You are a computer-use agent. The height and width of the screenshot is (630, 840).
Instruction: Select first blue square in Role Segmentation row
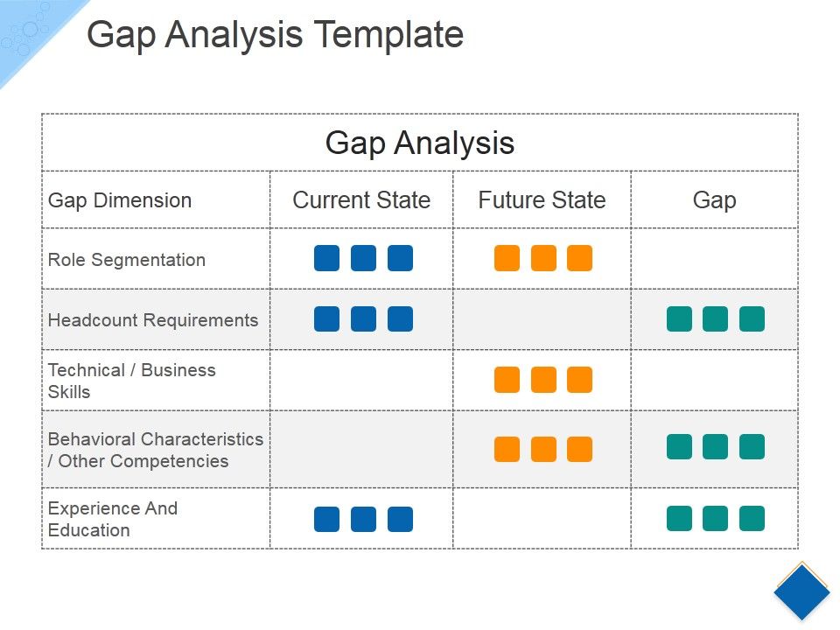tap(326, 258)
